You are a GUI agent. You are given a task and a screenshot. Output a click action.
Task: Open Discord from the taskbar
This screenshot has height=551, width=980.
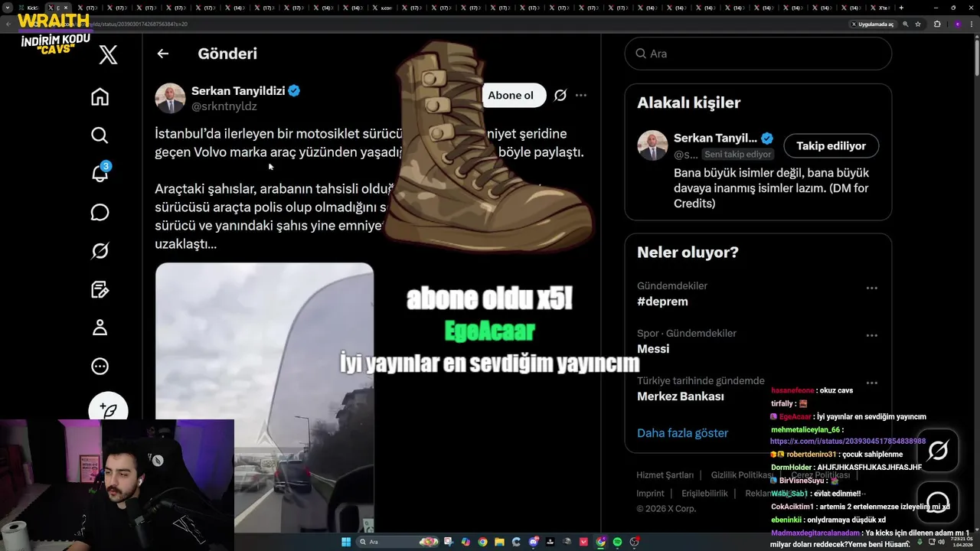(533, 542)
